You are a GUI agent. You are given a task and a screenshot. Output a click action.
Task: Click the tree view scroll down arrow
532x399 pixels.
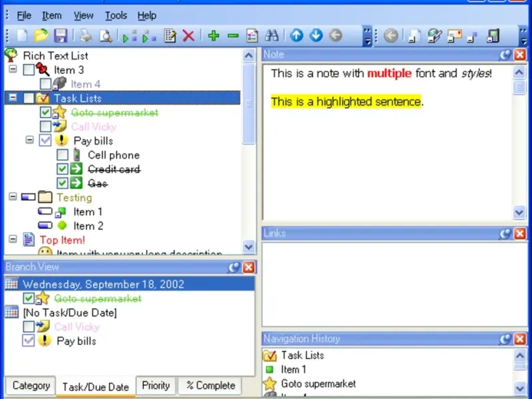tap(249, 247)
